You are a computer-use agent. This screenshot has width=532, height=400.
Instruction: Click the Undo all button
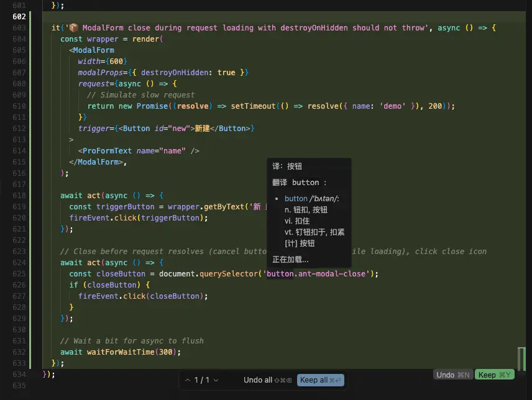click(267, 380)
